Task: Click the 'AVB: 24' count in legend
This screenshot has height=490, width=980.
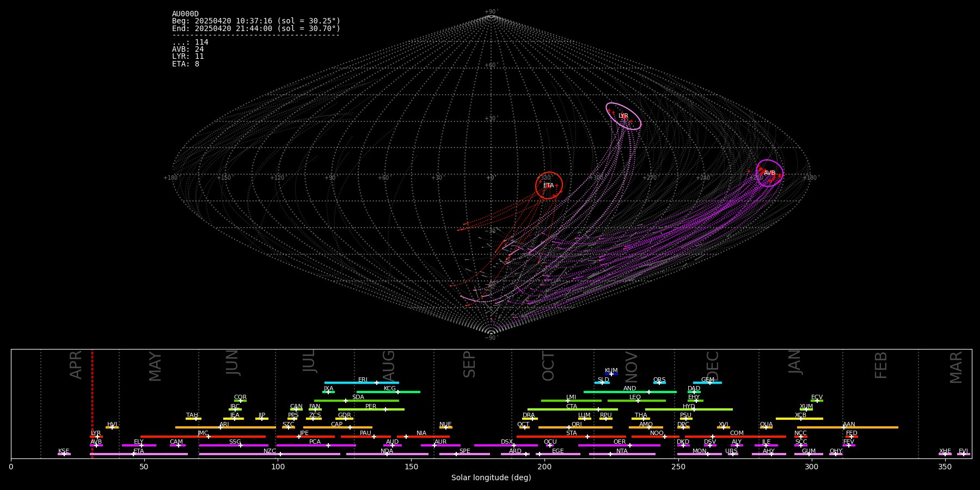Action: [x=188, y=50]
